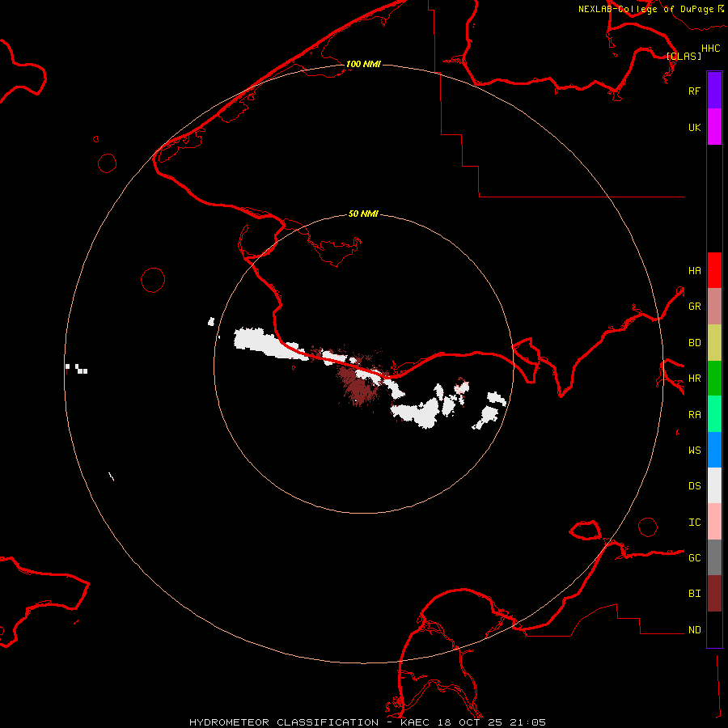Click the BD legend label
Screen dimensions: 728x728
(x=694, y=343)
